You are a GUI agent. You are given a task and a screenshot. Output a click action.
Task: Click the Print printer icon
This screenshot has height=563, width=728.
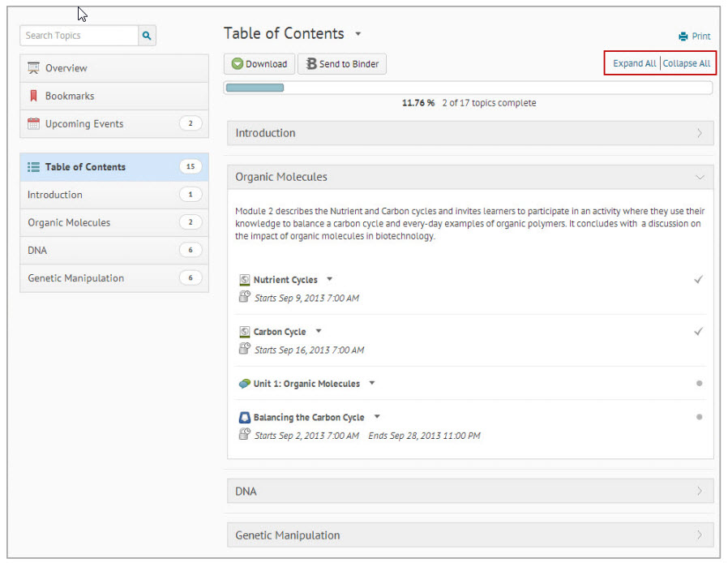[683, 37]
